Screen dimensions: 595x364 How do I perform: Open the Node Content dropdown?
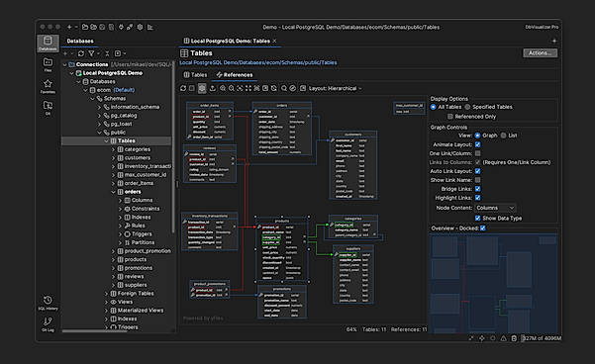(495, 208)
